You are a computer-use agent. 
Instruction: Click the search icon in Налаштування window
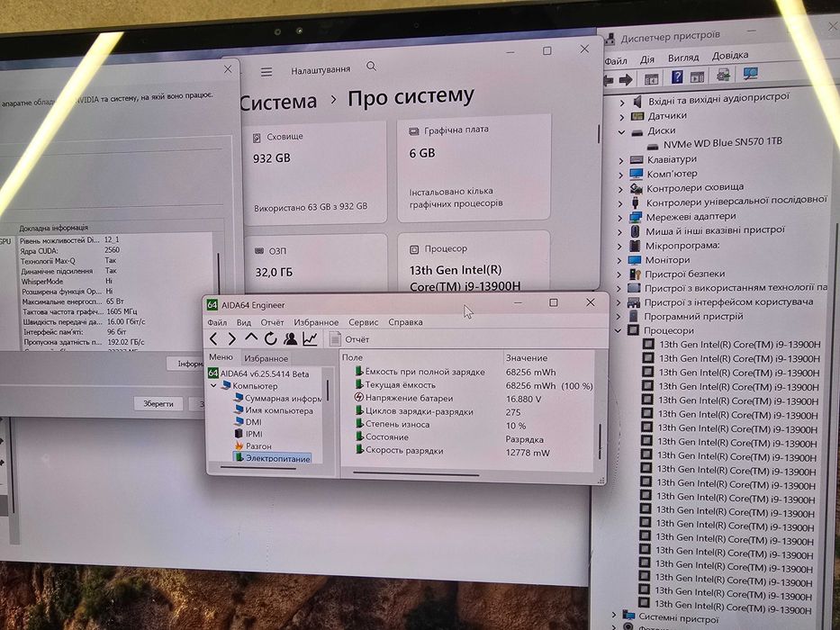(x=371, y=67)
